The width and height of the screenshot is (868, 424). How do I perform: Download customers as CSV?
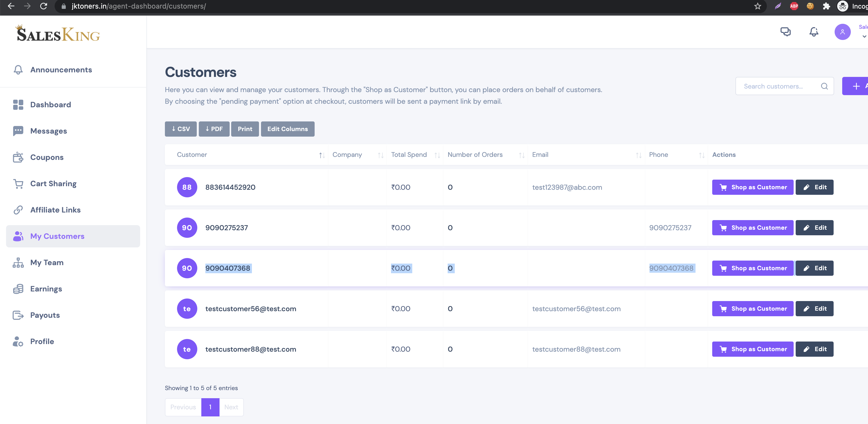click(181, 129)
